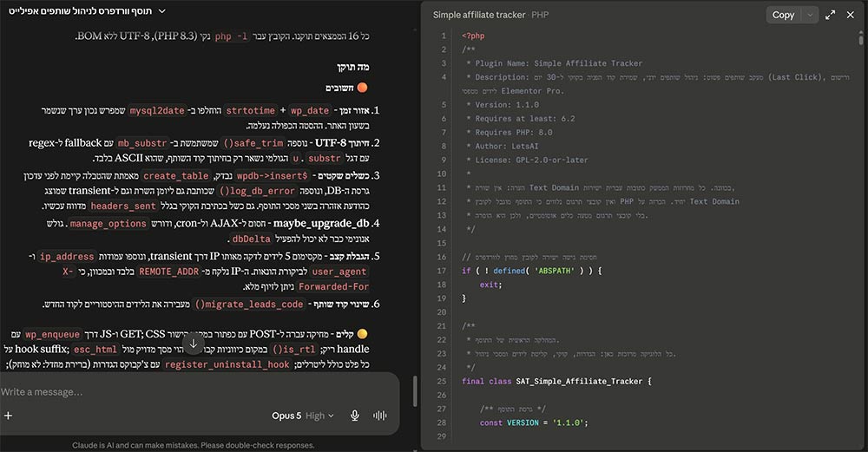
Task: Click the 'Claude is AI and can make mistakes' disclaimer
Action: click(x=194, y=445)
